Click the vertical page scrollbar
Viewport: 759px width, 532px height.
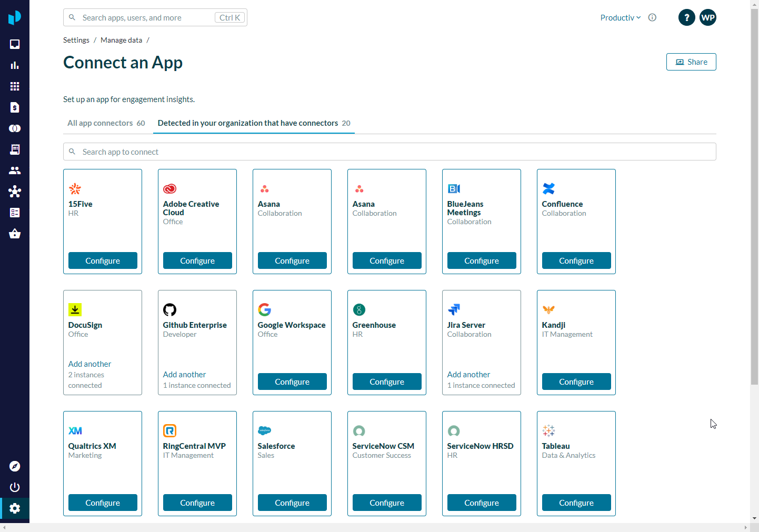(754, 197)
